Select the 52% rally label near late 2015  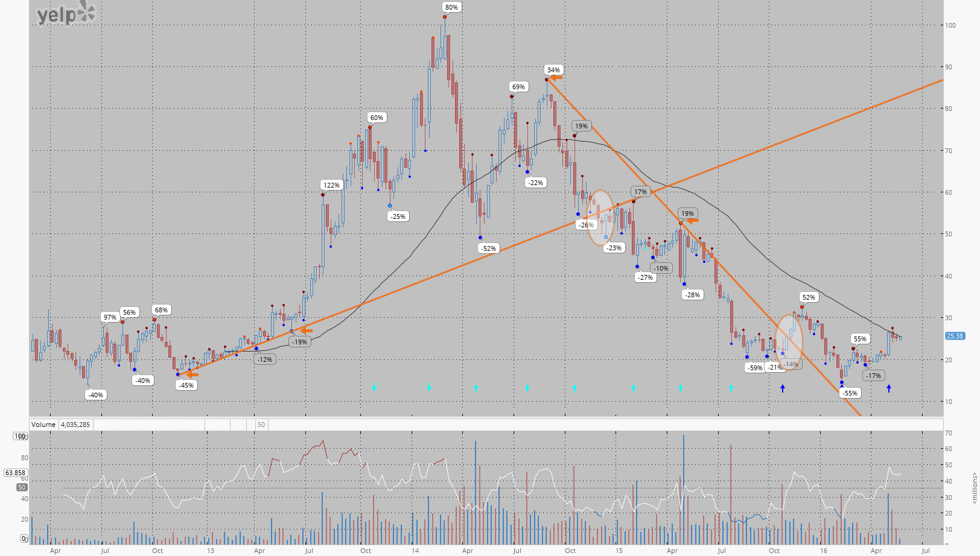809,297
